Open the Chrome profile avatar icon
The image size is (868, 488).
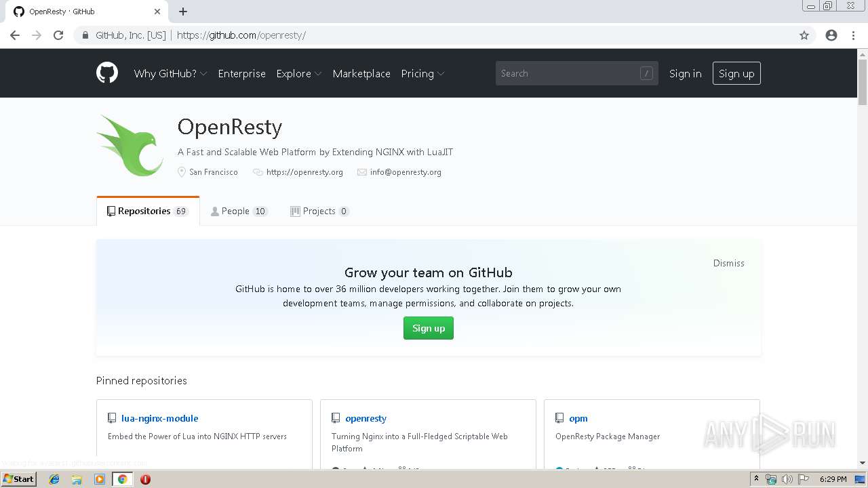pos(831,35)
